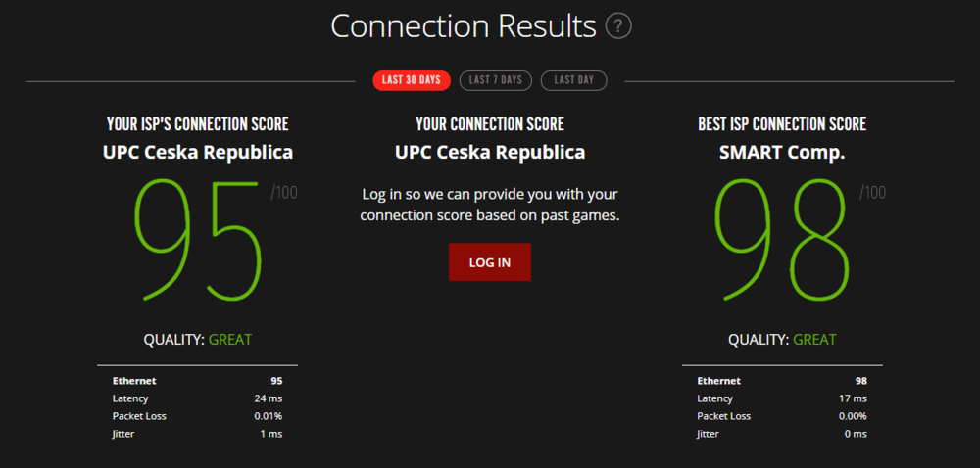Screen dimensions: 980x468
Task: Click the Latency row showing 17 ms
Action: (x=782, y=398)
